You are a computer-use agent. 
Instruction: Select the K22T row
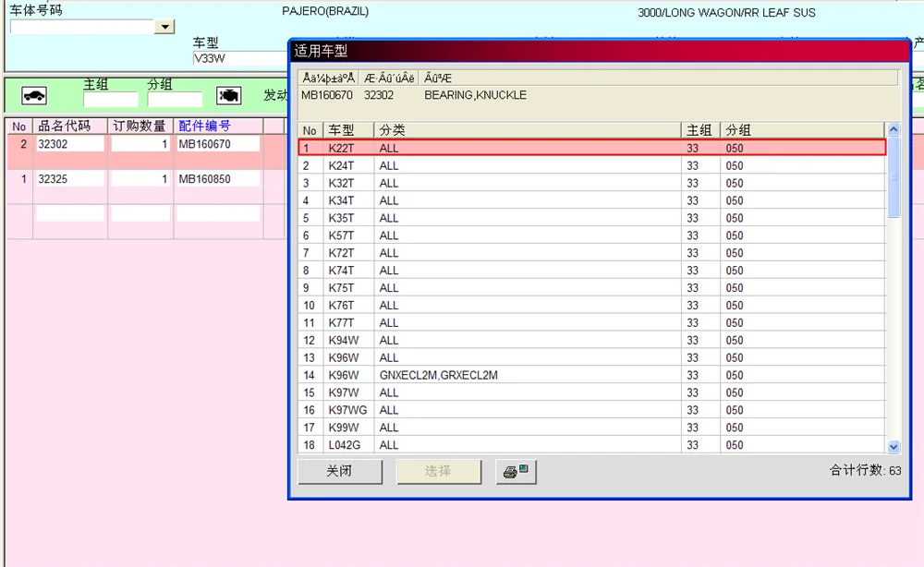591,148
